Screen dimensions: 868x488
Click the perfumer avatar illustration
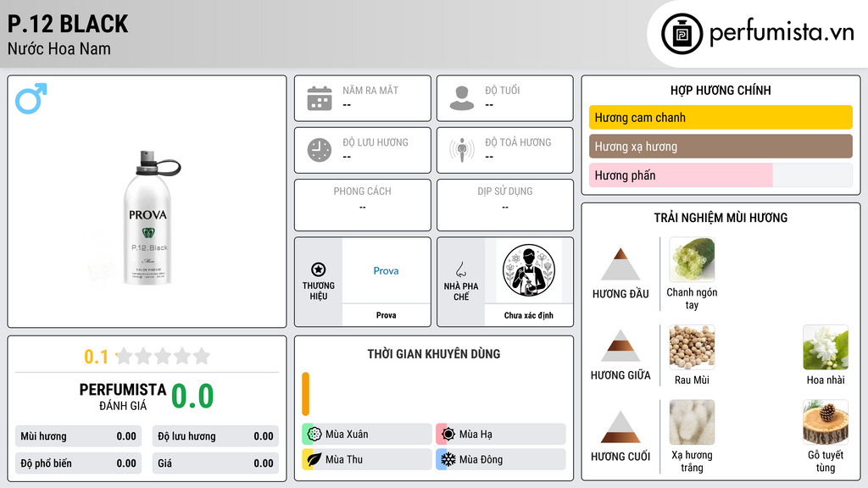529,270
